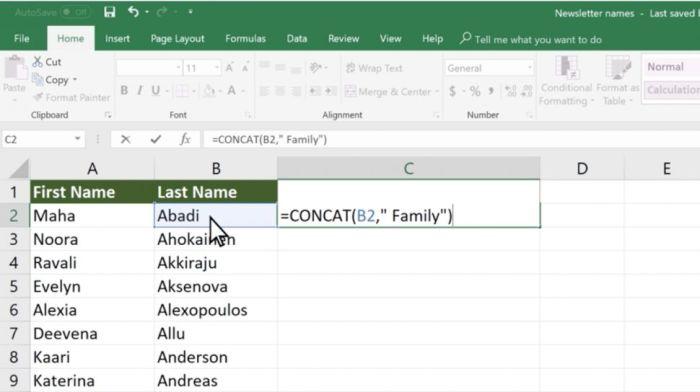Open the Customize Quick Access Toolbar dropdown
Image resolution: width=700 pixels, height=392 pixels.
pos(190,12)
